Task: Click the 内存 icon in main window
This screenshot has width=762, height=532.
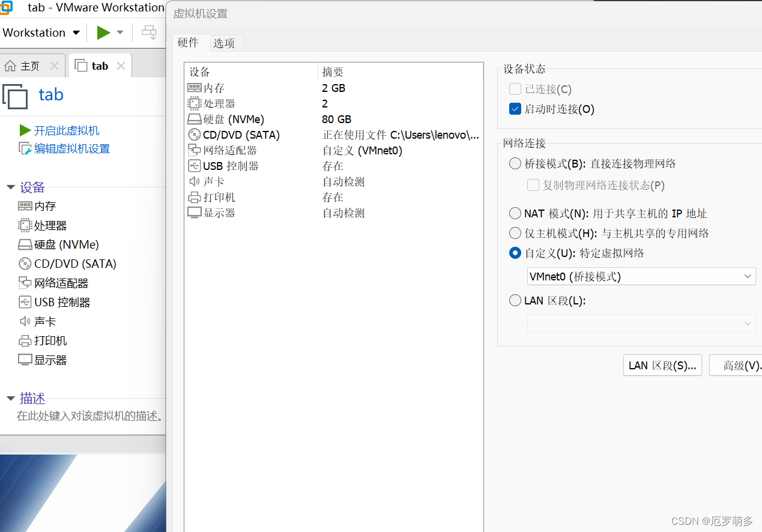Action: tap(25, 206)
